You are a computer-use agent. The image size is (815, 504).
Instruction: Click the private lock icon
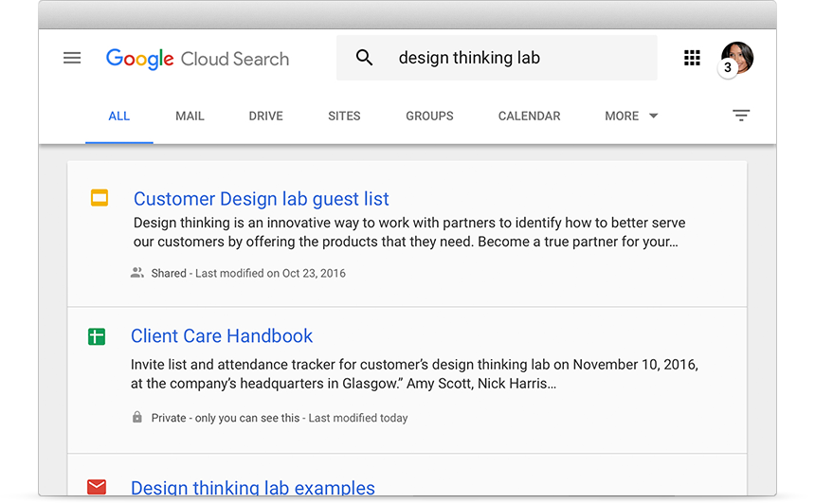click(137, 418)
